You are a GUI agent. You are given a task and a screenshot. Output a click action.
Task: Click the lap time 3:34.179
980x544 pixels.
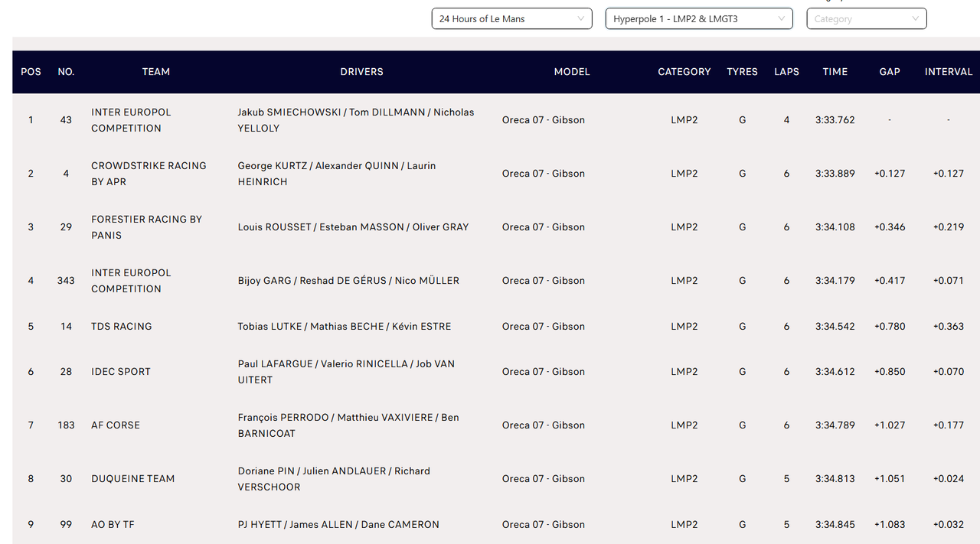click(x=835, y=281)
